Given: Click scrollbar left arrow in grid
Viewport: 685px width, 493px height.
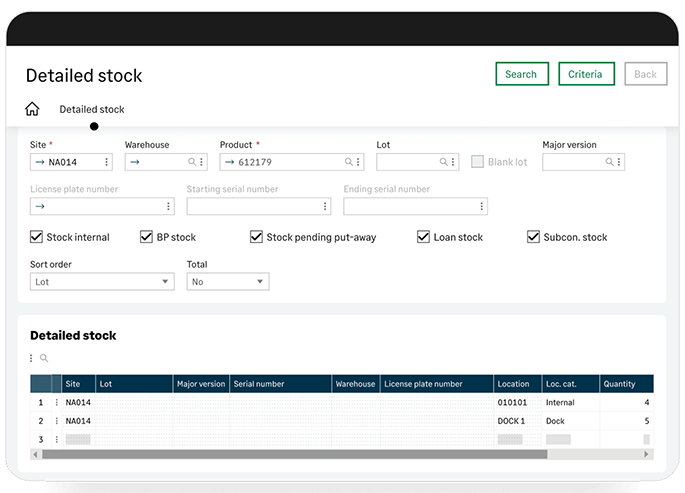Looking at the screenshot, I should 35,454.
